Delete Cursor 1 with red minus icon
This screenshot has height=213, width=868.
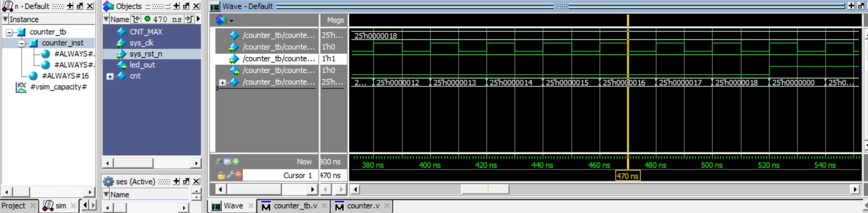[x=239, y=175]
